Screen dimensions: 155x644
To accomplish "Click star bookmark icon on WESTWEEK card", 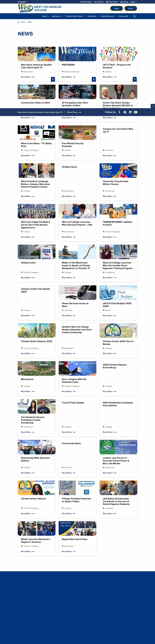I will (x=94, y=79).
